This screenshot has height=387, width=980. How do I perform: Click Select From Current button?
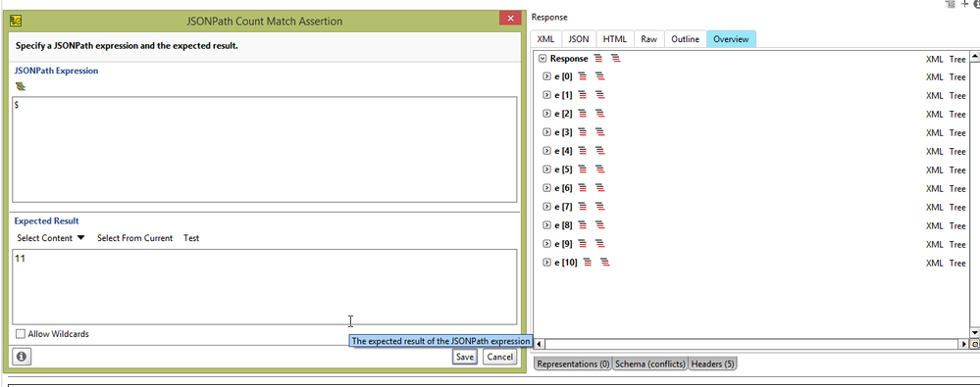click(135, 238)
